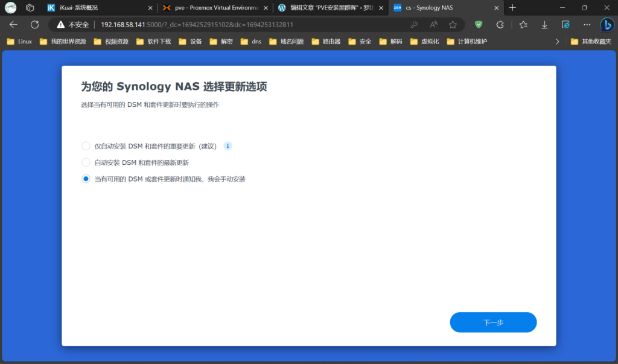The height and width of the screenshot is (364, 618).
Task: Click the 下一步 button
Action: coord(493,322)
